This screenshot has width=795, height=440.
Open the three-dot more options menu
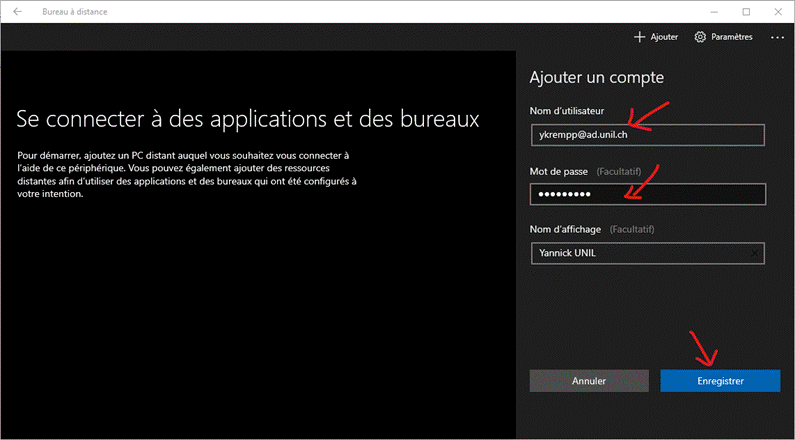pyautogui.click(x=777, y=37)
